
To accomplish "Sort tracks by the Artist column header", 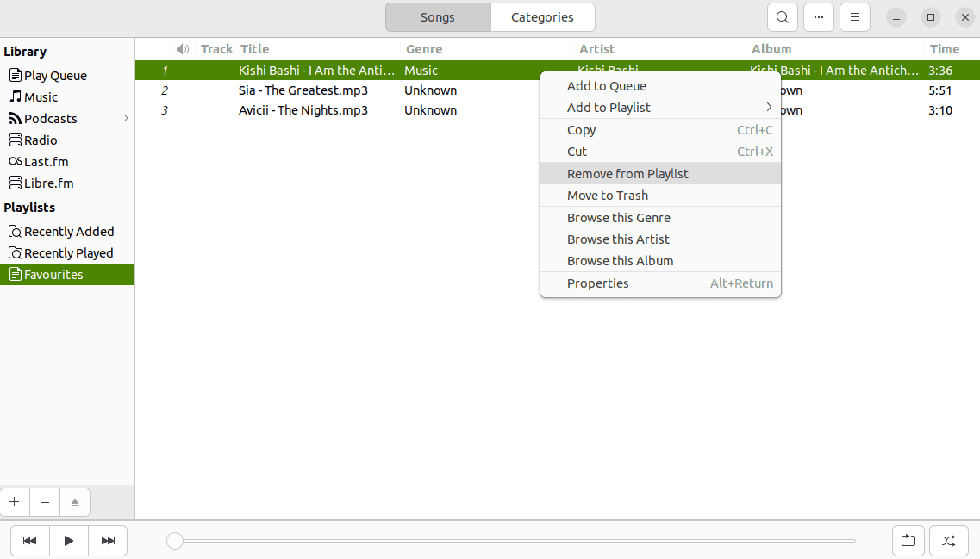I will pos(596,49).
